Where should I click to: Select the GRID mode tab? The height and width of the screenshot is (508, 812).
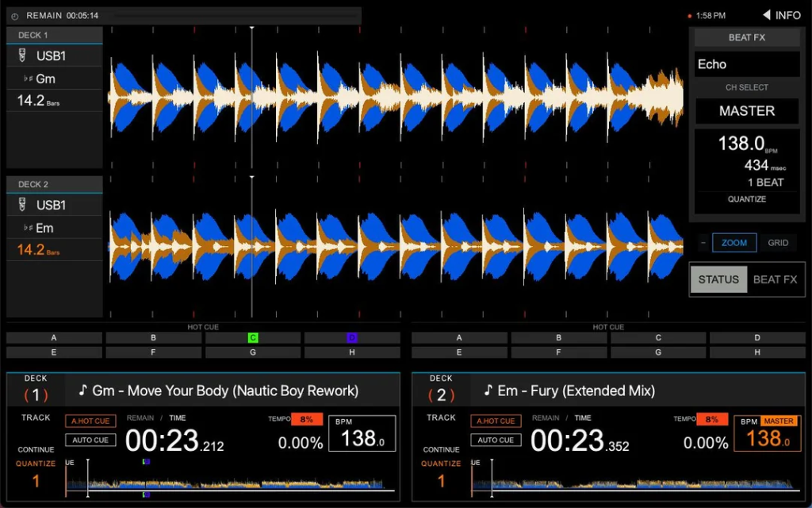[778, 243]
